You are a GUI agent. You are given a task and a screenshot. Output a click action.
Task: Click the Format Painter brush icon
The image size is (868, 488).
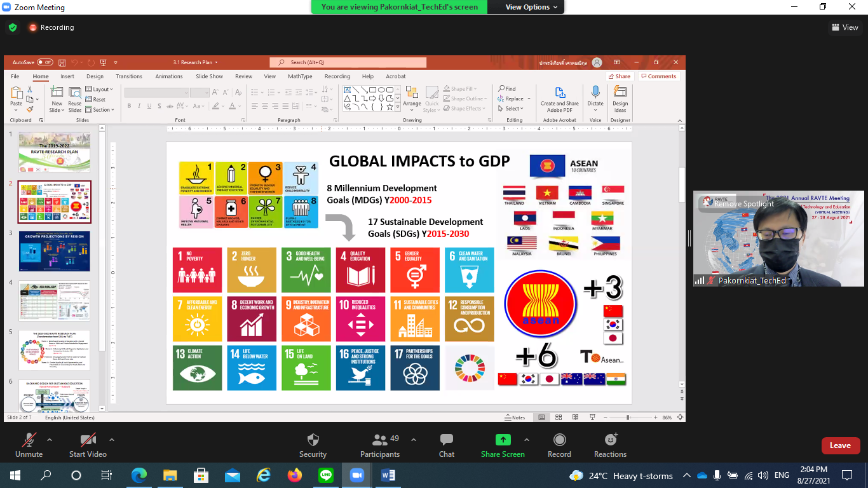[29, 109]
